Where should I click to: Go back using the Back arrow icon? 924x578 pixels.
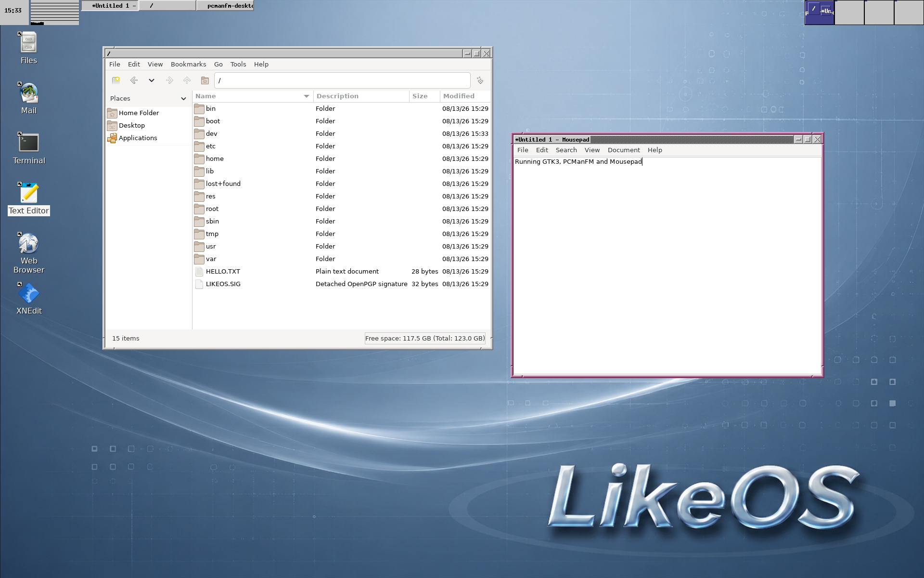click(134, 80)
